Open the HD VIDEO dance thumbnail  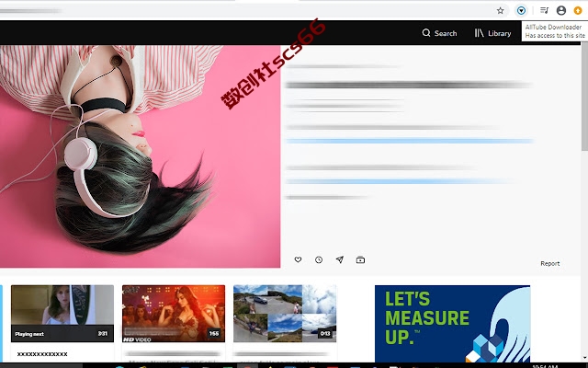[x=174, y=314]
